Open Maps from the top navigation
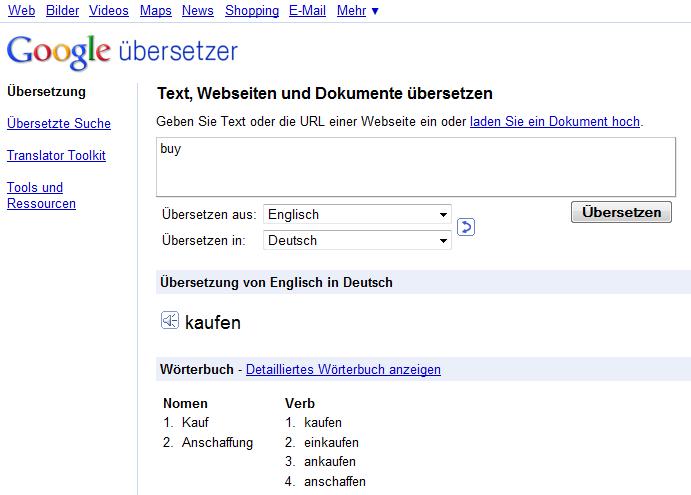The height and width of the screenshot is (495, 691). (155, 11)
